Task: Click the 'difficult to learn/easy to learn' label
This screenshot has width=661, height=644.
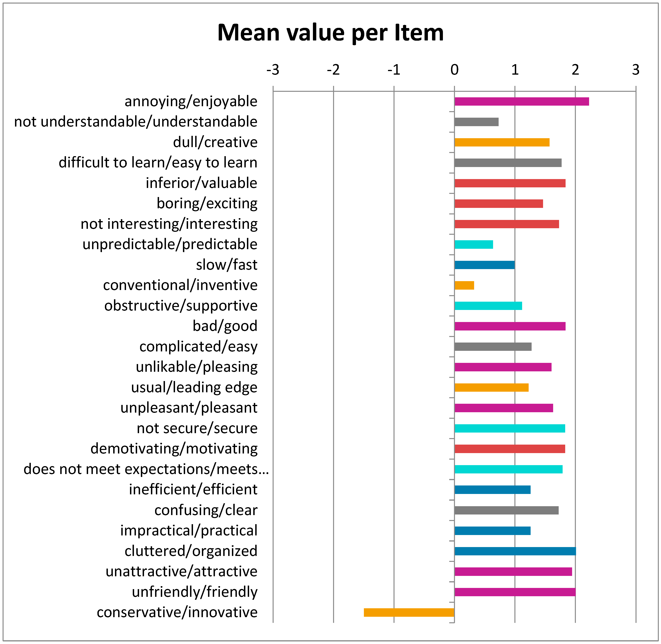Action: coord(158,163)
